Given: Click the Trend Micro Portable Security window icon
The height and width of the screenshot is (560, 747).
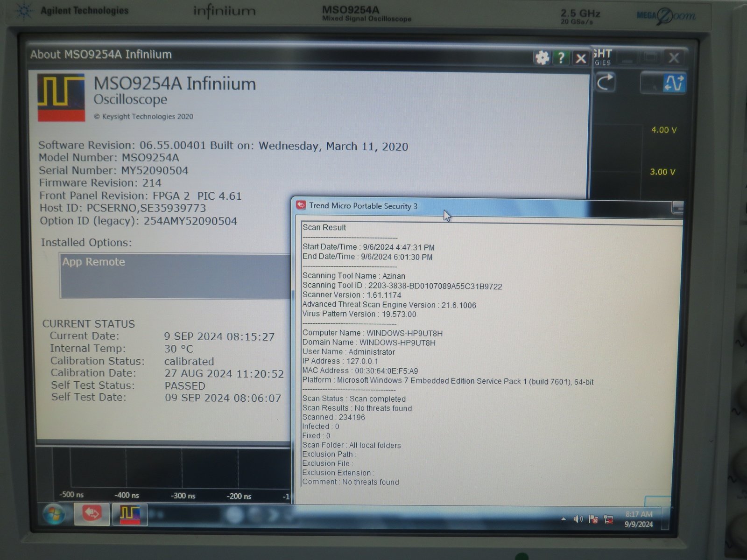Looking at the screenshot, I should (x=301, y=205).
